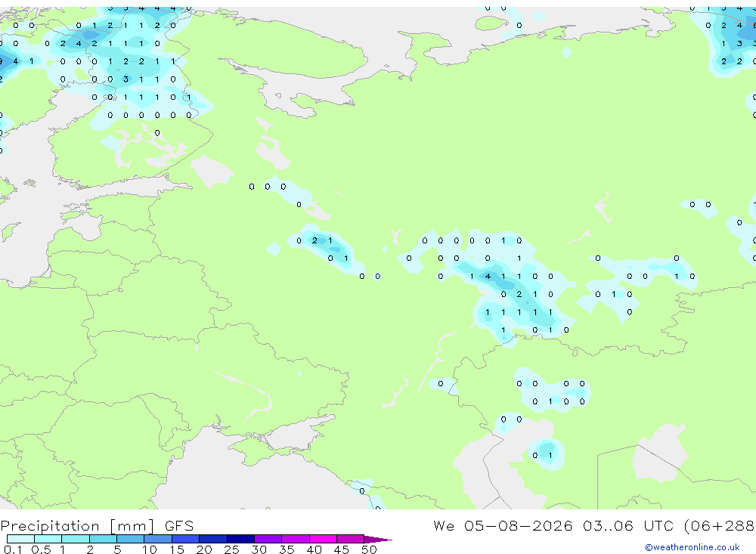Screen dimensions: 756x554
Task: Select the 0.5–1 mm legend swatch
Action: coord(48,539)
